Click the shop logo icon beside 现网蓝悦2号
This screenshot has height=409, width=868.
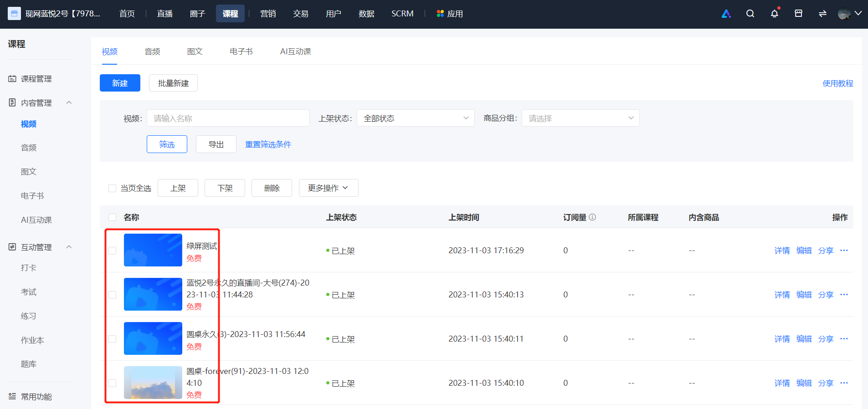tap(14, 14)
